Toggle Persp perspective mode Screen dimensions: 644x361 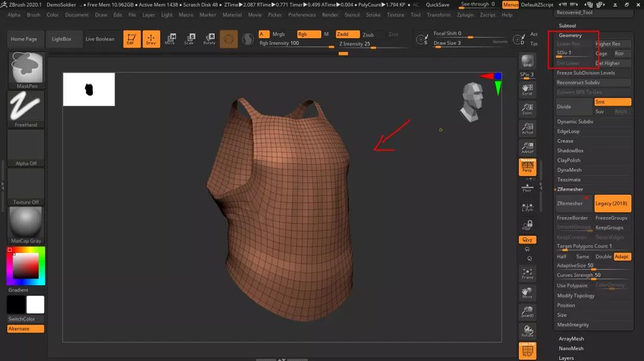tap(527, 167)
